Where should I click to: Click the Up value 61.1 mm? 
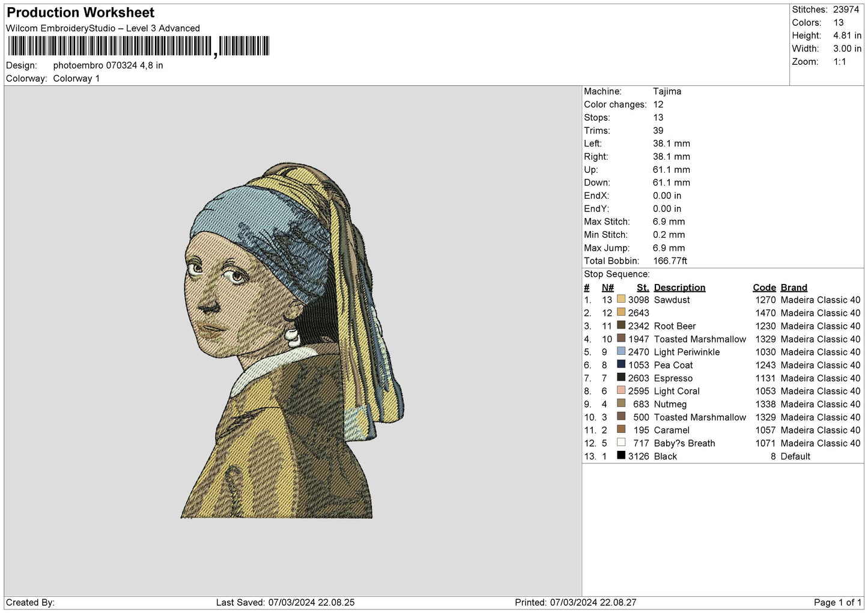coord(671,169)
